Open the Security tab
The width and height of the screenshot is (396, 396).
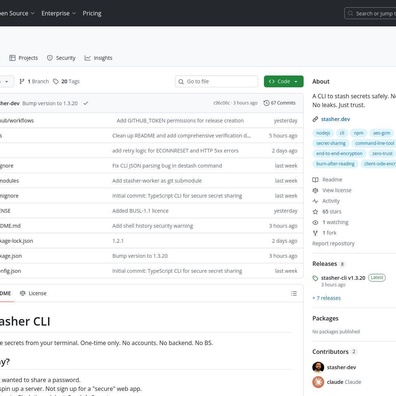coord(61,58)
